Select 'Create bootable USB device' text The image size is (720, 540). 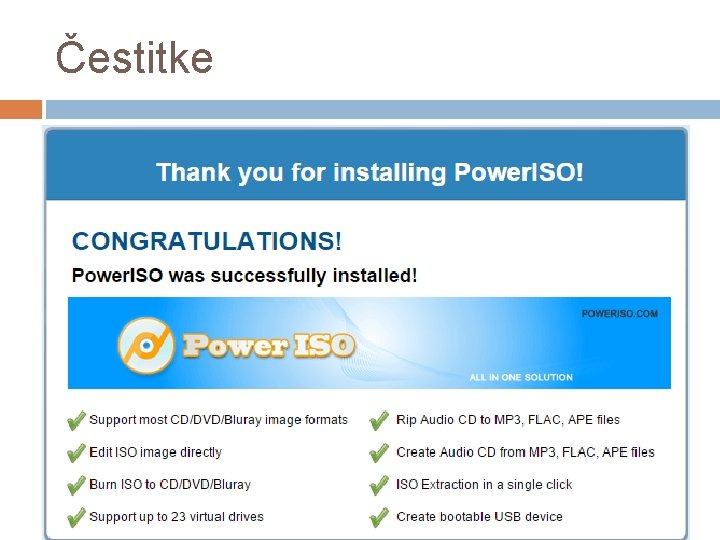coord(479,517)
